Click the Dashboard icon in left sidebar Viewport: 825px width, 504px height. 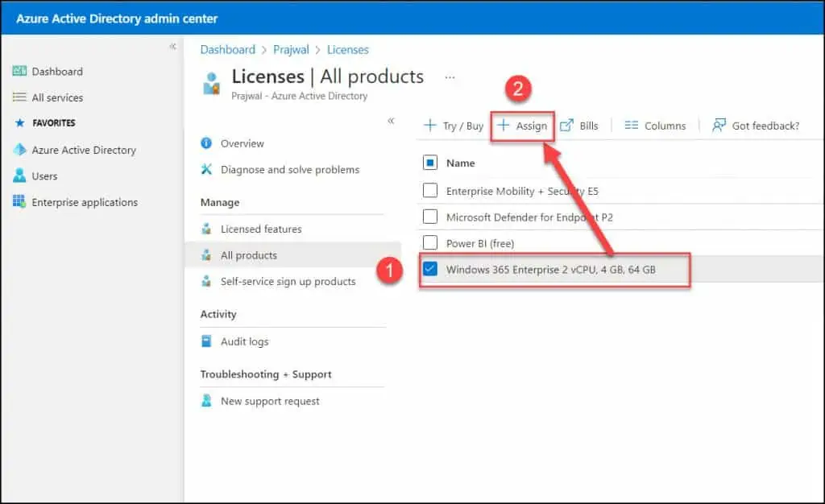pos(19,71)
